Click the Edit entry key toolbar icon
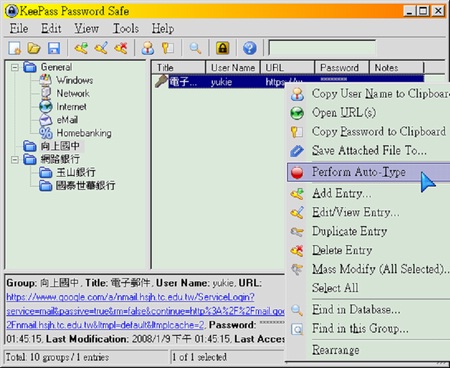 tap(101, 48)
